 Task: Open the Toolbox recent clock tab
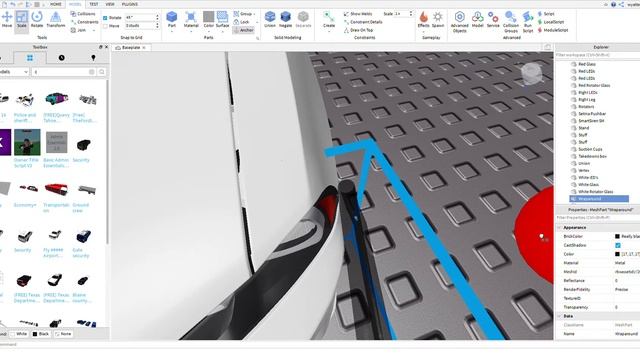tap(61, 58)
